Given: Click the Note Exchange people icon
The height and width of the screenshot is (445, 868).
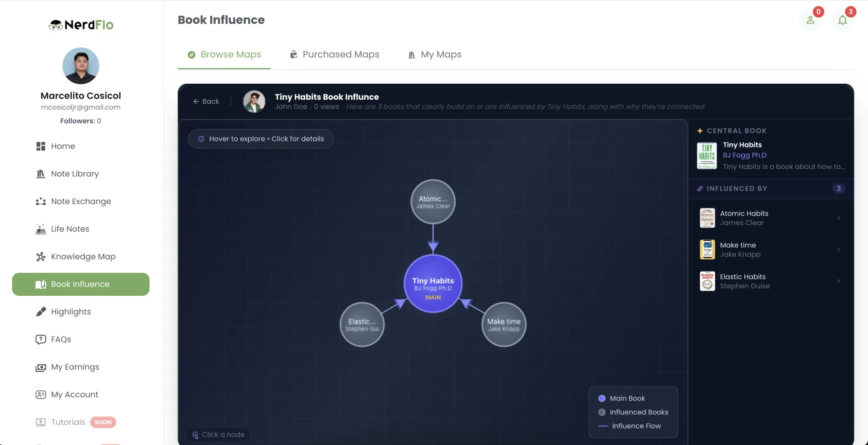Looking at the screenshot, I should click(x=41, y=201).
